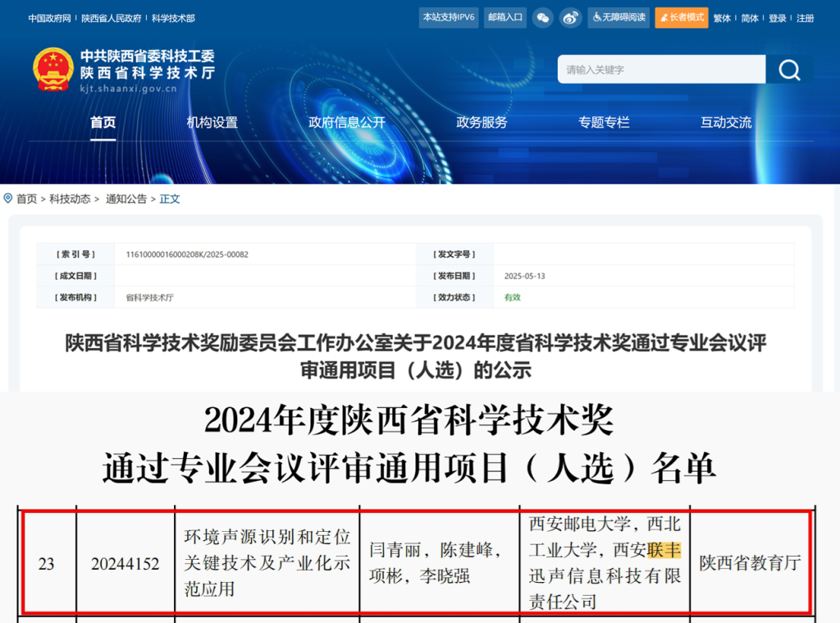Switch to 简体 simplified Chinese

coord(750,18)
